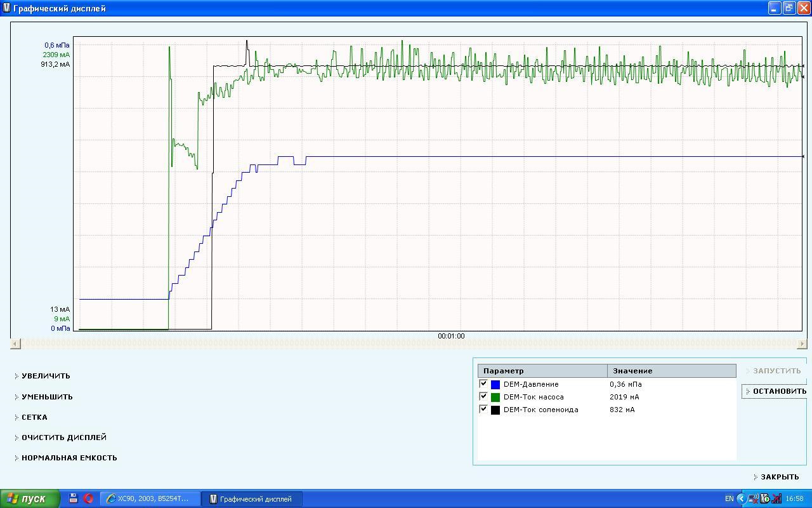Uncheck the DEM-Давление parameter checkbox
This screenshot has width=812, height=508.
point(483,384)
